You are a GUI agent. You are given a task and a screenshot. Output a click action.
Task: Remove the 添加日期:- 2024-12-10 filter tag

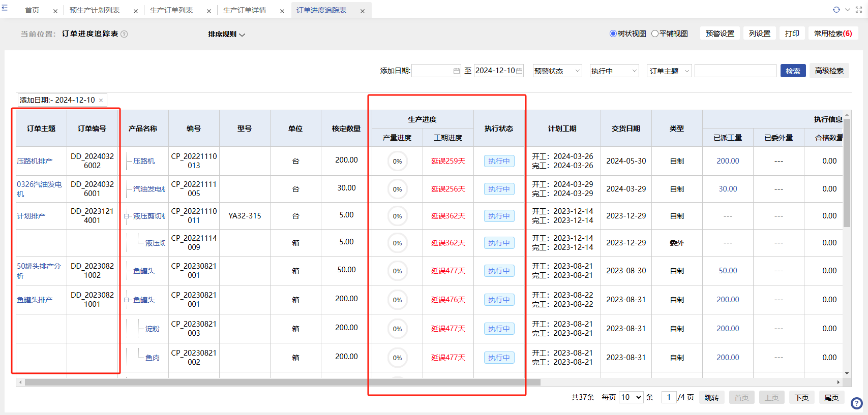[x=101, y=100]
